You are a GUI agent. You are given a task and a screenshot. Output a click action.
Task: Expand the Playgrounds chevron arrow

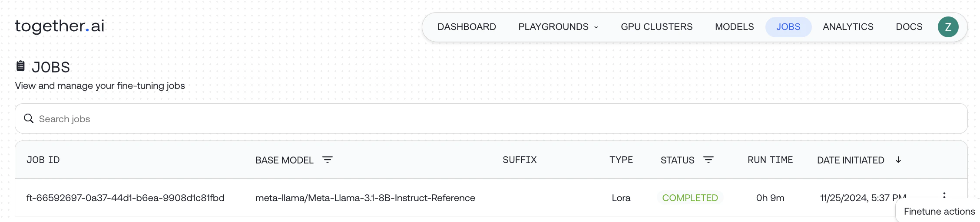596,27
